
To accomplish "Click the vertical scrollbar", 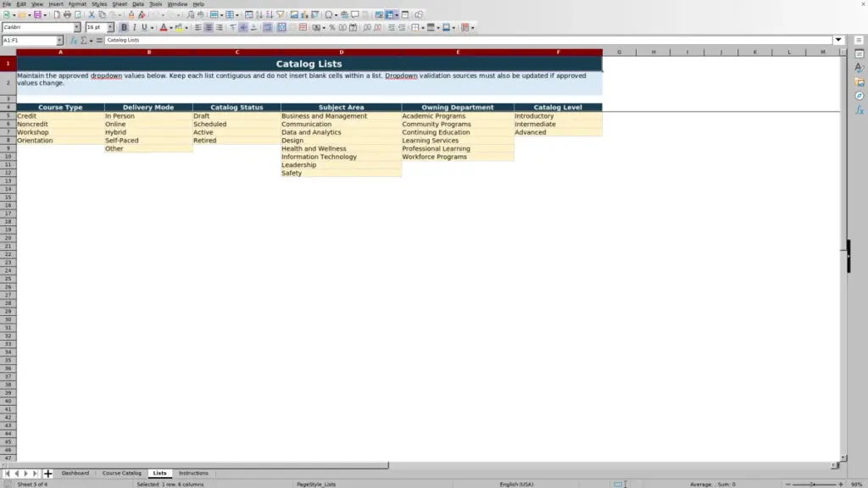I will (x=843, y=256).
